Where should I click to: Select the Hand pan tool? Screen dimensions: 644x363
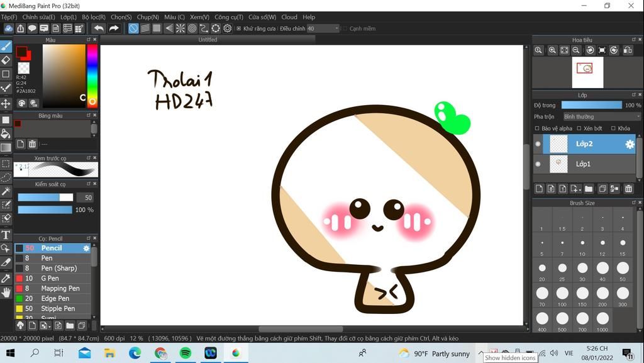click(x=6, y=293)
